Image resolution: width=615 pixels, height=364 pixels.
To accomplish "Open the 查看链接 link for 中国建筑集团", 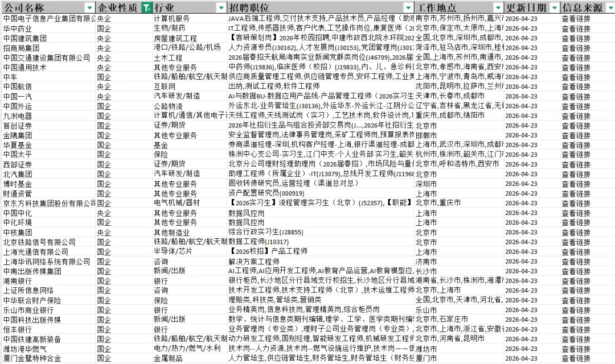I will pos(576,38).
